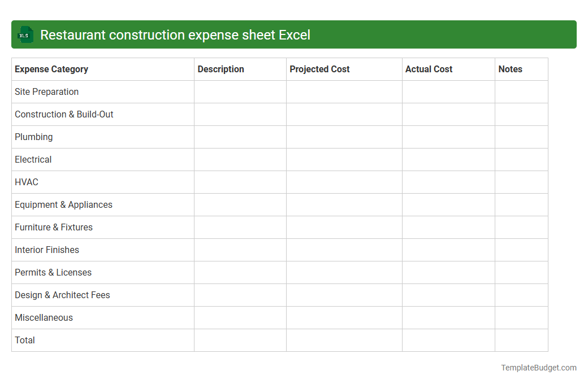Click the green XLS file icon
The width and height of the screenshot is (588, 384).
coord(25,34)
